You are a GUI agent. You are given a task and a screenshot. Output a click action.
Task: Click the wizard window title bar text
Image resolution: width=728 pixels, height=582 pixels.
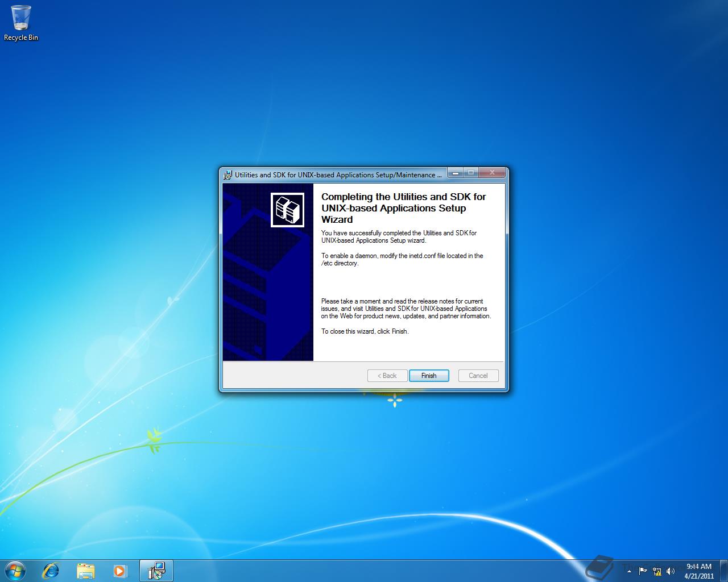[338, 175]
